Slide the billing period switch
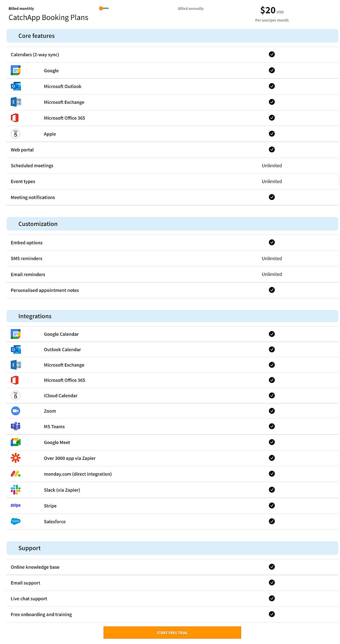Viewport: 340px width, 644px height. coord(103,8)
